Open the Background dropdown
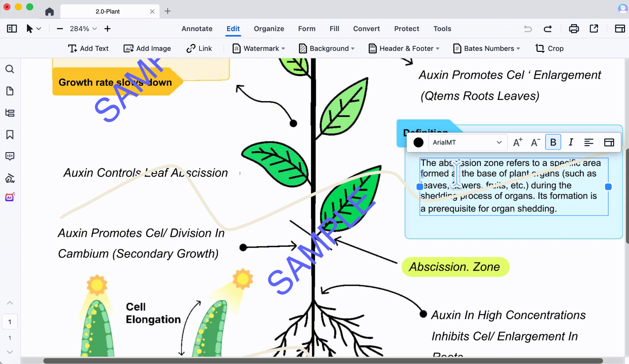The image size is (629, 364). click(x=327, y=48)
